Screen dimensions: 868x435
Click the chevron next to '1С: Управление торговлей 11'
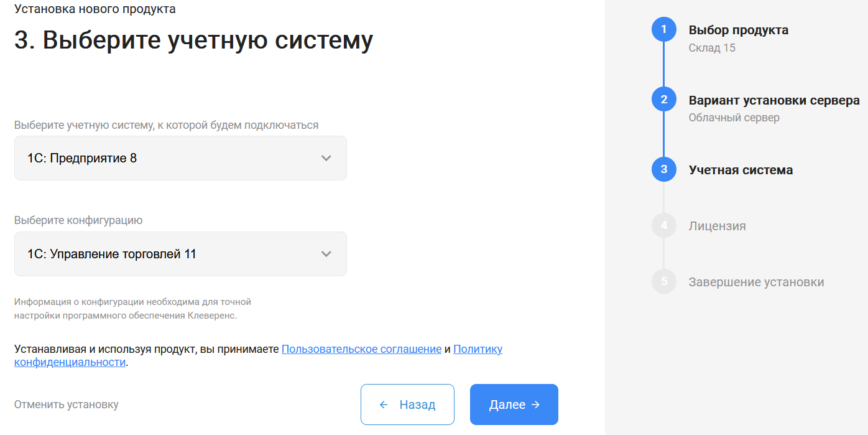[x=326, y=254]
